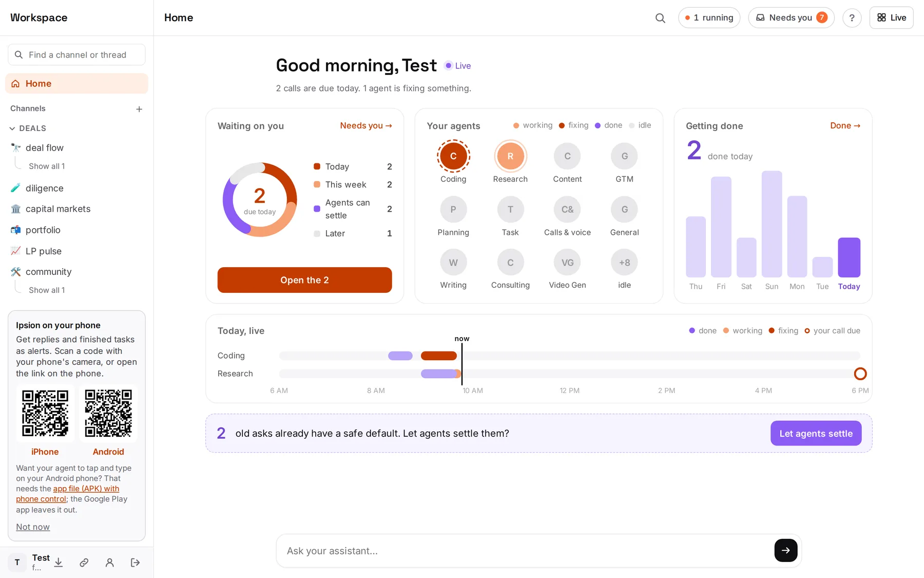The image size is (924, 578).
Task: Dismiss the phone card with Not now
Action: coord(33,527)
